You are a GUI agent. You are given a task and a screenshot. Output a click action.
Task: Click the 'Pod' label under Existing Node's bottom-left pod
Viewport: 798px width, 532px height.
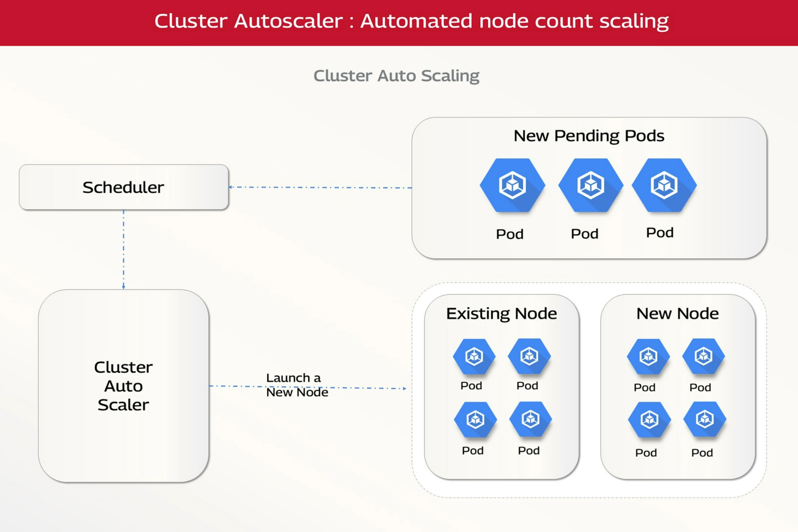point(473,451)
